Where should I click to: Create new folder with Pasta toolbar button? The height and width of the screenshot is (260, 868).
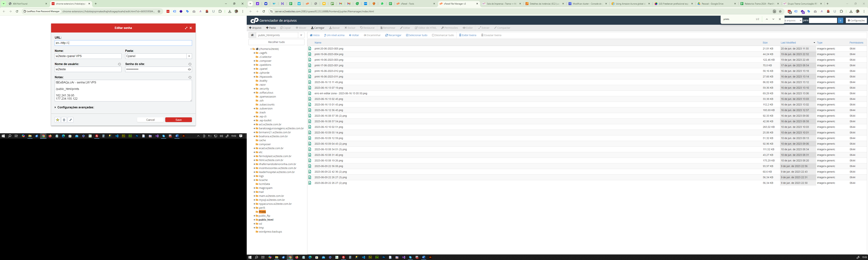click(271, 28)
